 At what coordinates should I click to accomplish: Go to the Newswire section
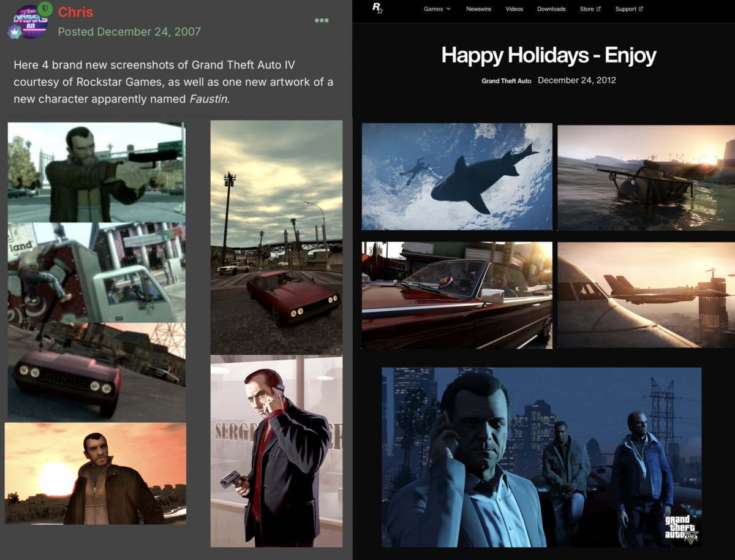click(478, 9)
